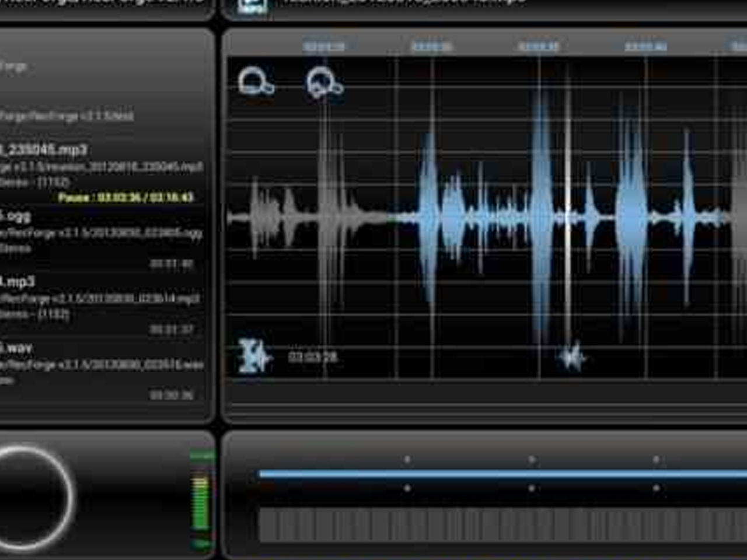The height and width of the screenshot is (560, 747).
Task: Click the zoom out magnifier icon
Action: point(256,81)
